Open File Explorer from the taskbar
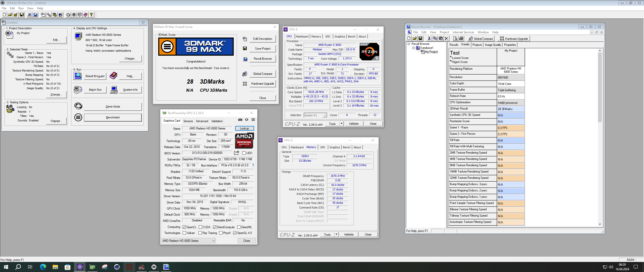 pos(55,267)
